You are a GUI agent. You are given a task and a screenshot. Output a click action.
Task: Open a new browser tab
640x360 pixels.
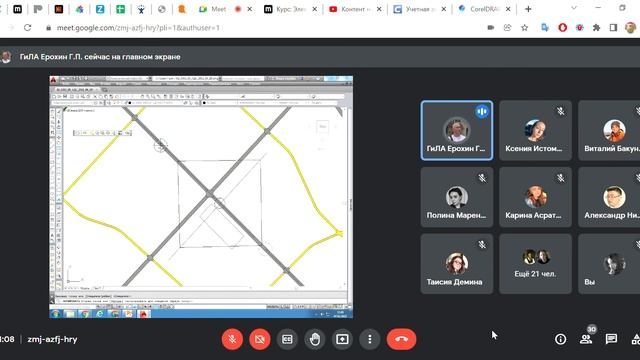pos(528,9)
